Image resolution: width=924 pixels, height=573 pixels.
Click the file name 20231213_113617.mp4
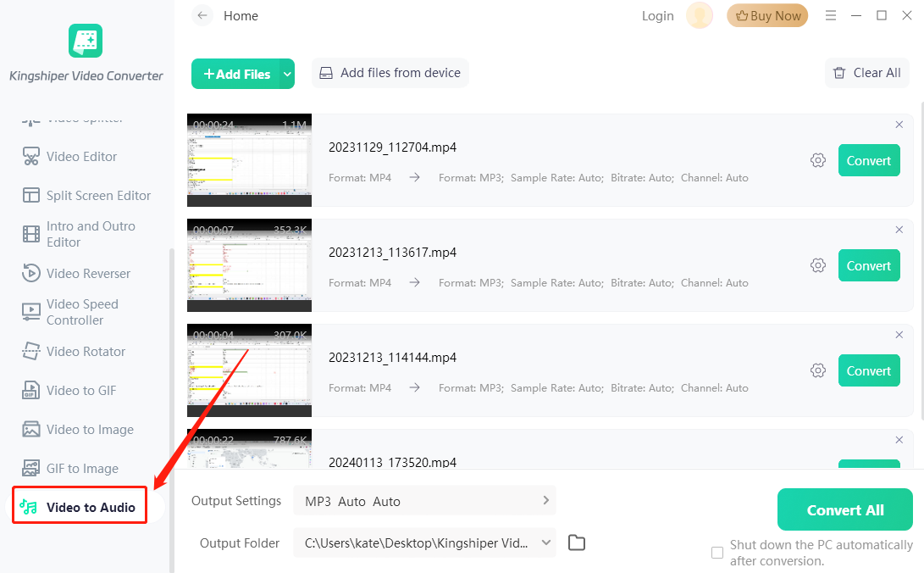point(392,253)
